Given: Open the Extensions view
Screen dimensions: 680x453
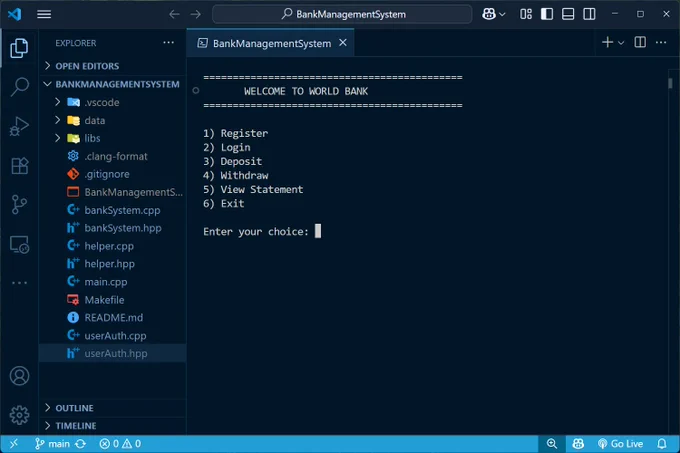Looking at the screenshot, I should 19,166.
